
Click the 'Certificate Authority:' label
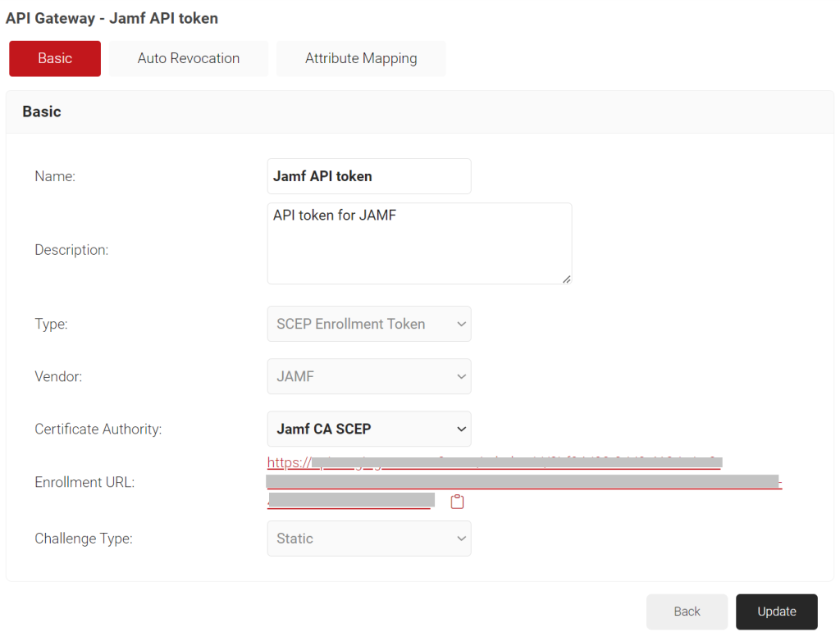(x=98, y=429)
